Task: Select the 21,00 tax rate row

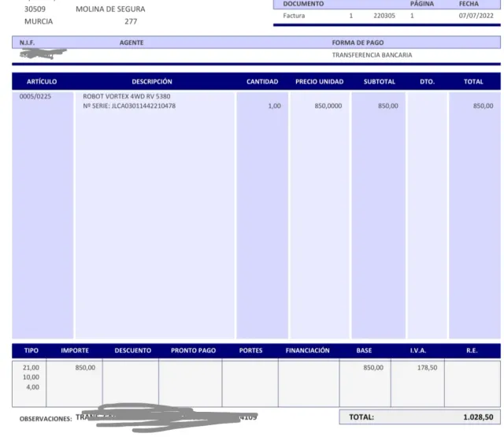Action: coord(31,368)
